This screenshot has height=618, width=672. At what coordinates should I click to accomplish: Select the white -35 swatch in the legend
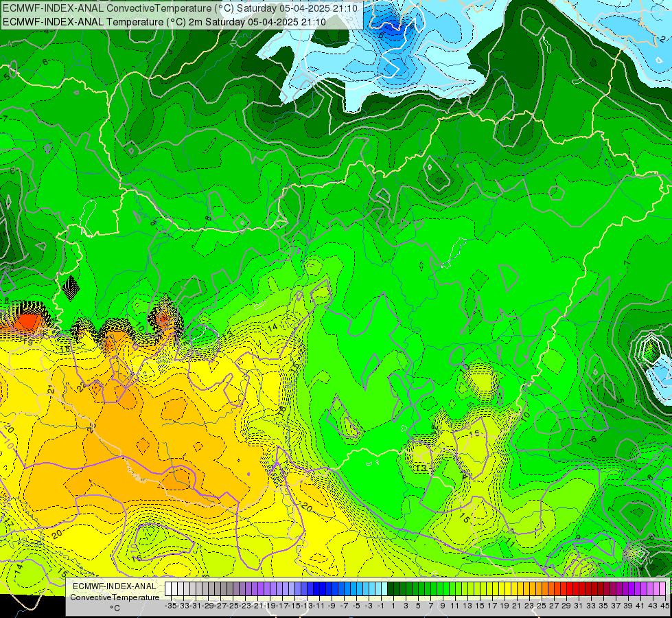168,588
